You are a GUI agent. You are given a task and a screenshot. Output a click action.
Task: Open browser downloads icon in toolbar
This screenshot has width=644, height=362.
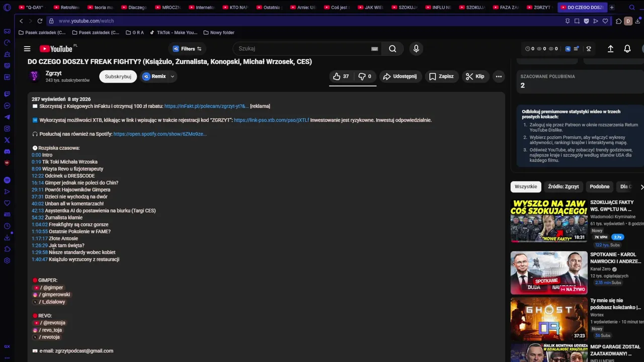tap(637, 21)
